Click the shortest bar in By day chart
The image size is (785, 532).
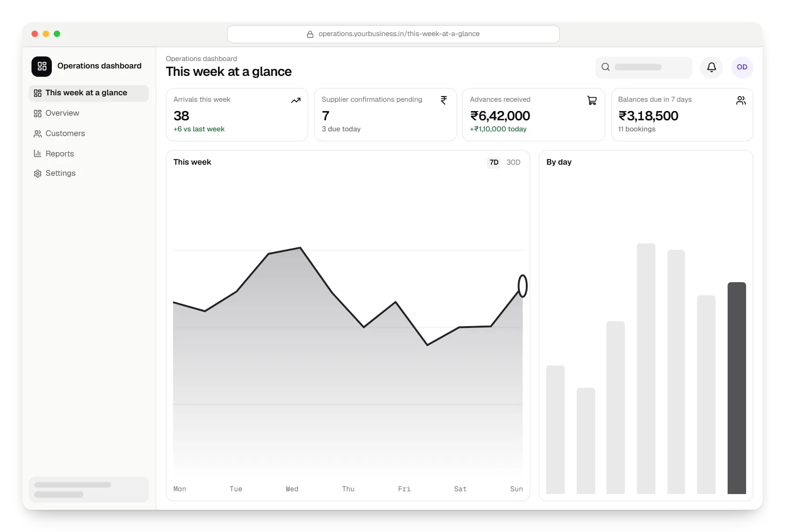pos(586,441)
